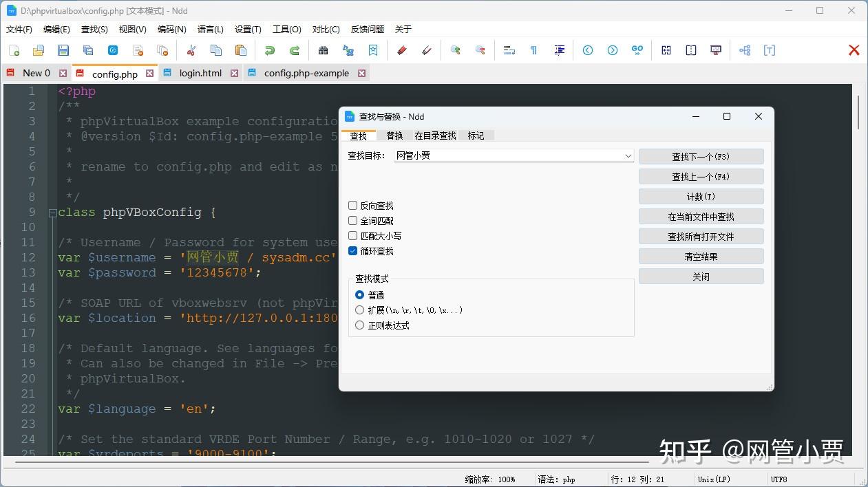Collapse the phpVBoxConfig class fold
Viewport: 868px width, 487px height.
52,213
